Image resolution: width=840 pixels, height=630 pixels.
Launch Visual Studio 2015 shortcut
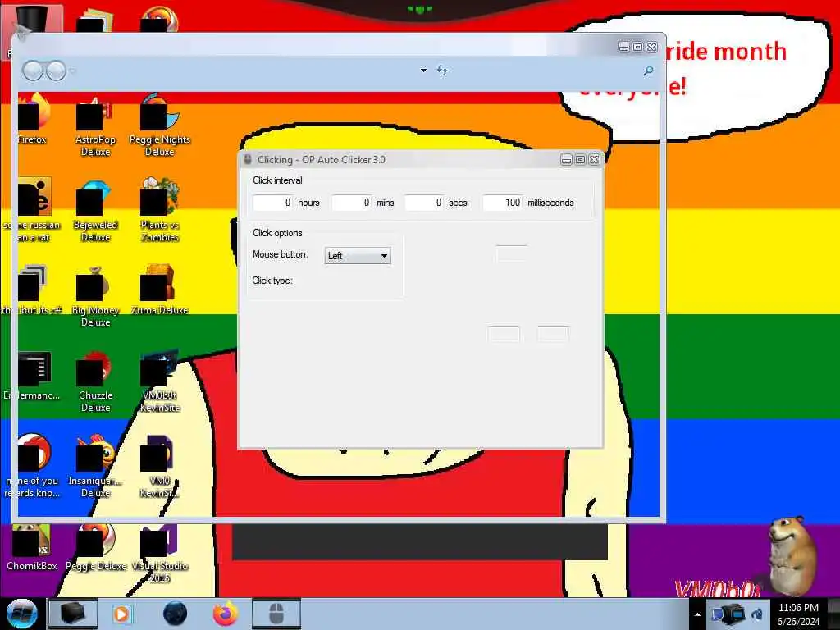160,553
